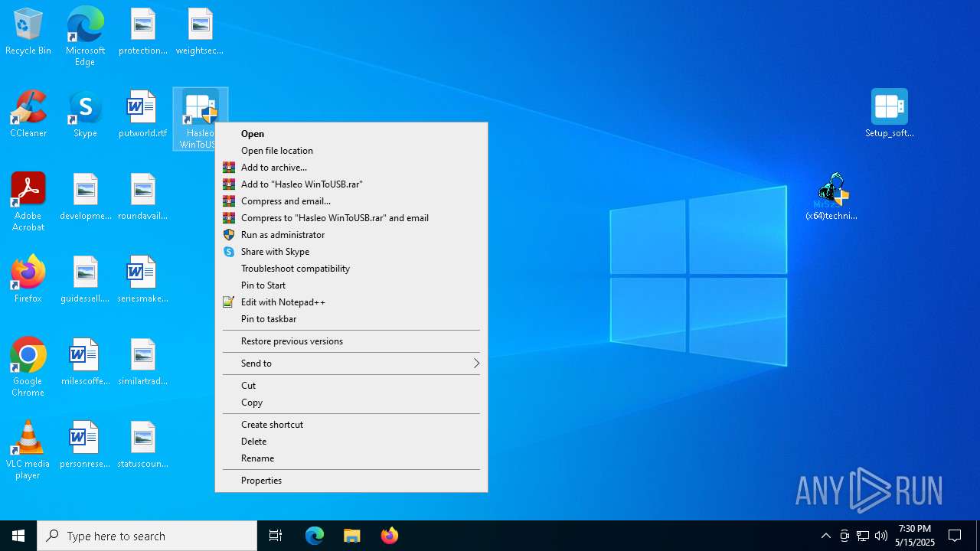This screenshot has width=980, height=551.
Task: Select the Skype desktop shortcut
Action: pos(85,115)
